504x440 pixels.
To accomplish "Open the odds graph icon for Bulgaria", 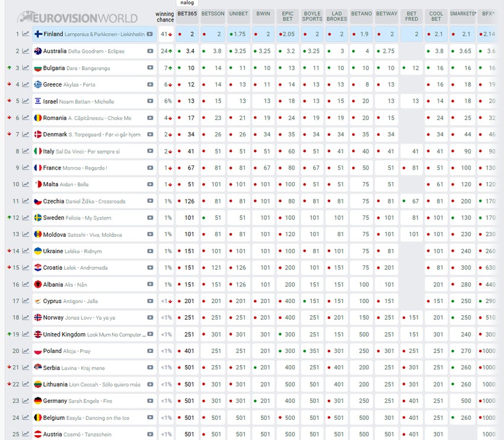I will 25,68.
